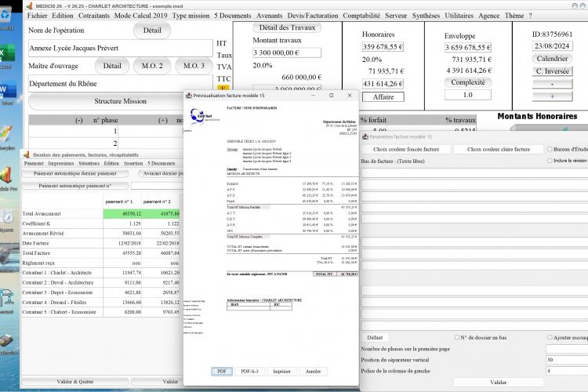The image size is (588, 392).
Task: Click the Complexité button
Action: tap(467, 82)
